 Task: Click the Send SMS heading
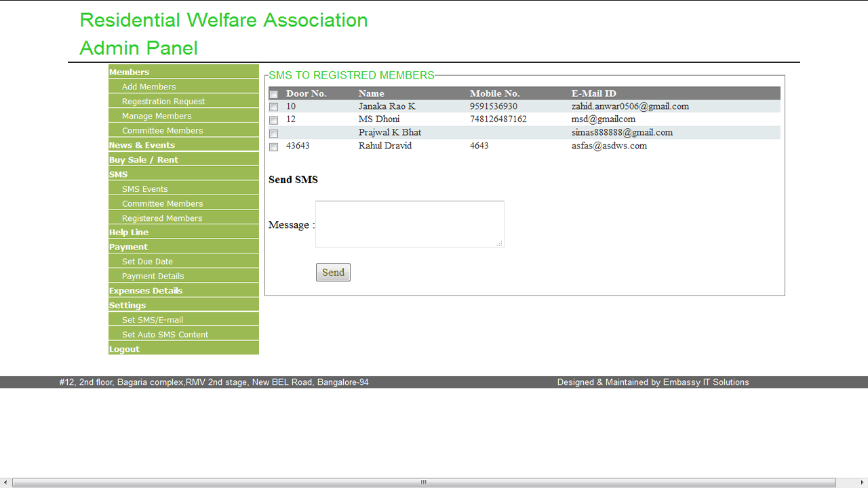click(293, 180)
